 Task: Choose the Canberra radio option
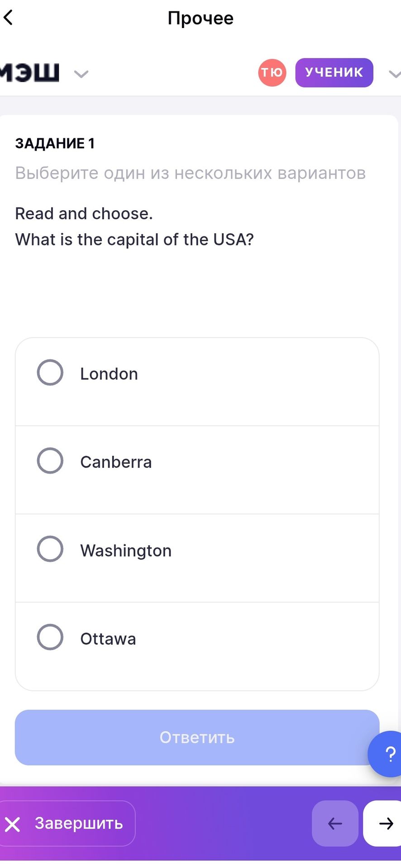[x=50, y=461]
